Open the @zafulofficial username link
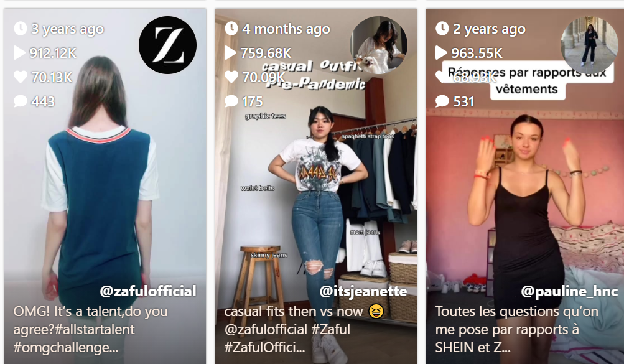This screenshot has height=364, width=624. [x=148, y=291]
